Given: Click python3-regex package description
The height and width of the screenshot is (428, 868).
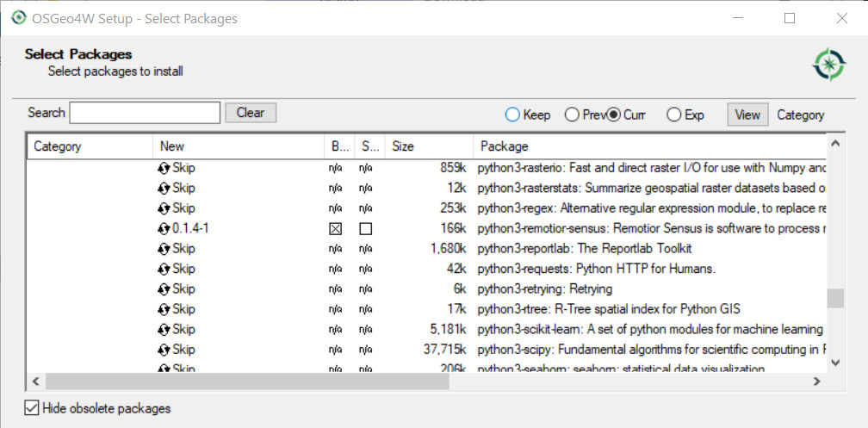Looking at the screenshot, I should 652,208.
